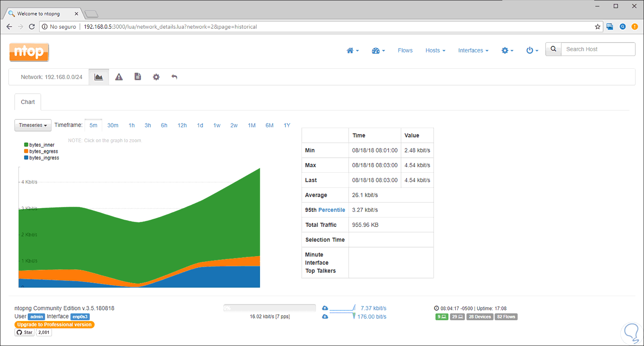Click the 29 remote hosts badge
644x346 pixels.
[458, 317]
